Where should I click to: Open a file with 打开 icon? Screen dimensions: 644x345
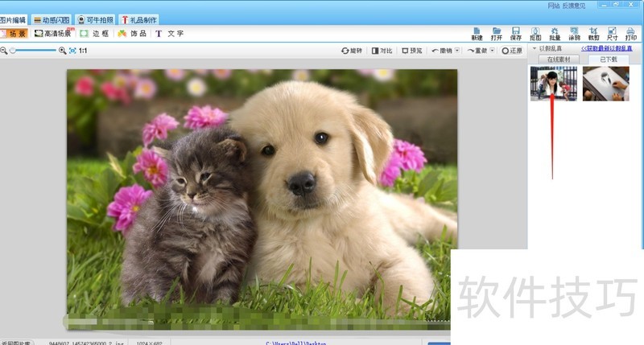click(x=497, y=34)
